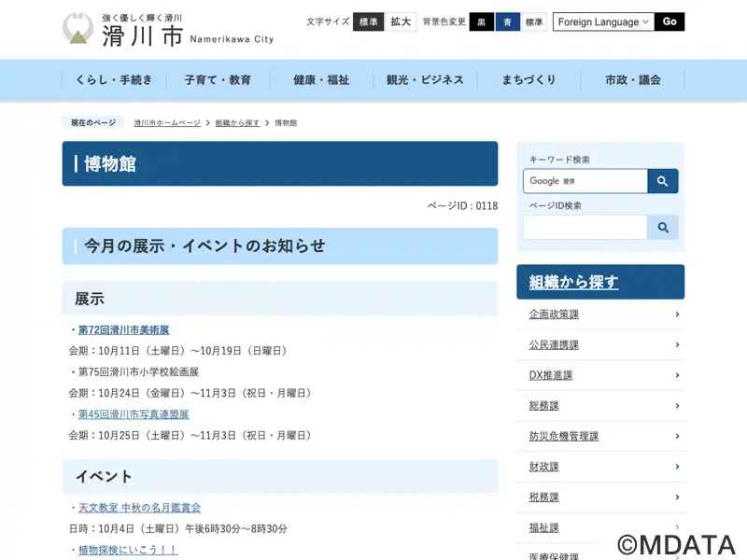Image resolution: width=747 pixels, height=560 pixels.
Task: Click the arrow beside 総務課
Action: [676, 406]
